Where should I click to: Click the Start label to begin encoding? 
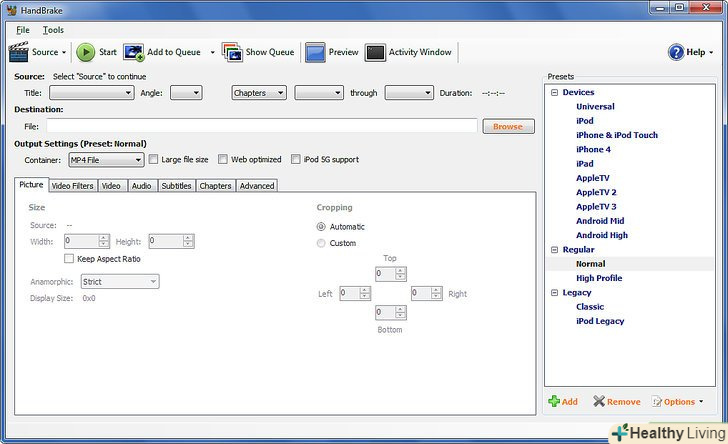108,52
